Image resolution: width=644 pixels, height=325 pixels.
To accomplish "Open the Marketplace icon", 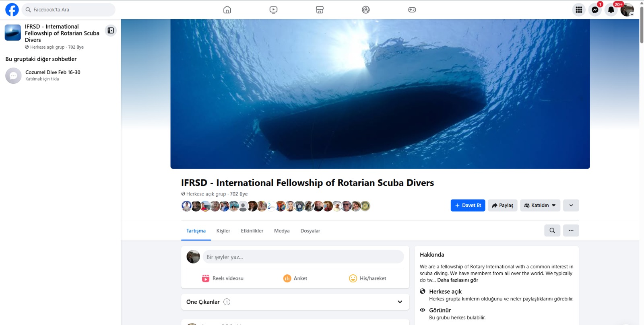I will click(x=320, y=10).
